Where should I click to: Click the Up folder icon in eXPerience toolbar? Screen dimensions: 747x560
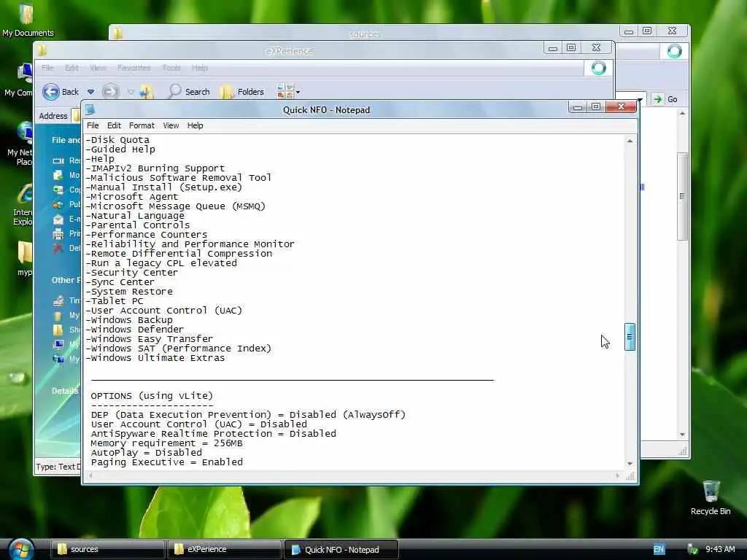[x=147, y=91]
